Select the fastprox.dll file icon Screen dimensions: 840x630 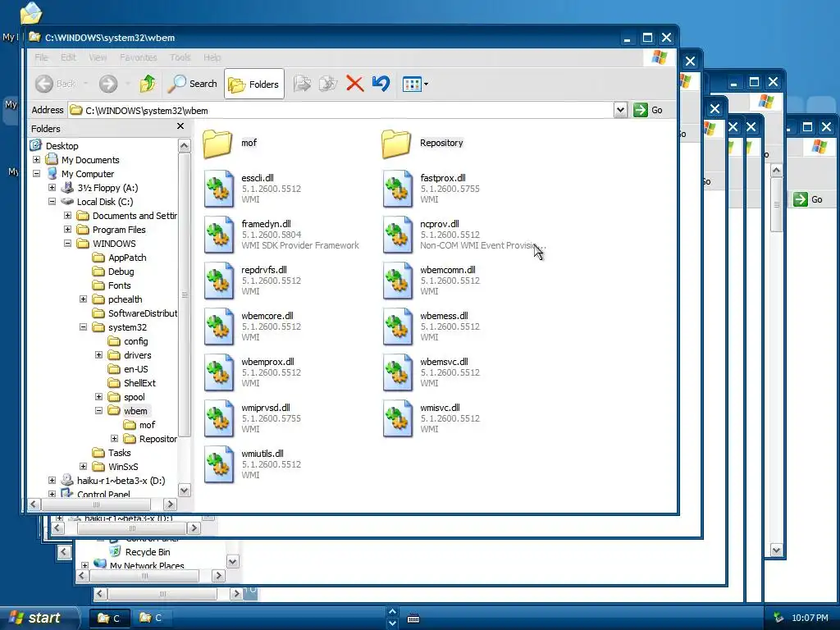(398, 189)
